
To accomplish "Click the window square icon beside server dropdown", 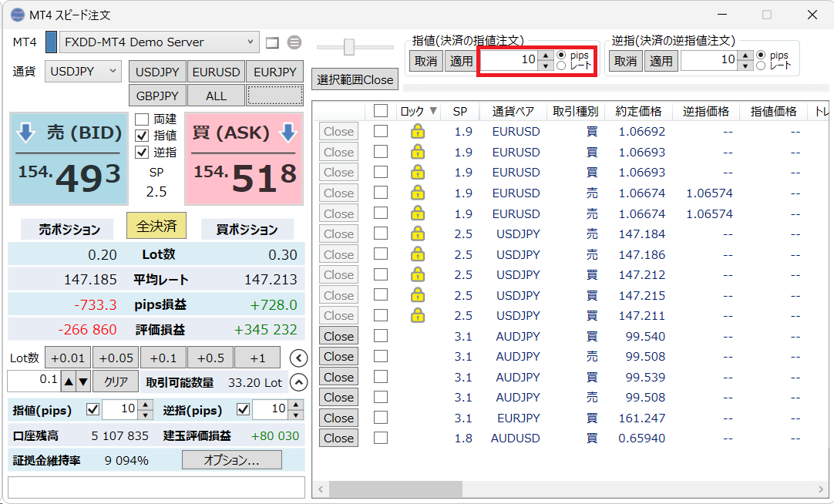I will click(x=271, y=42).
